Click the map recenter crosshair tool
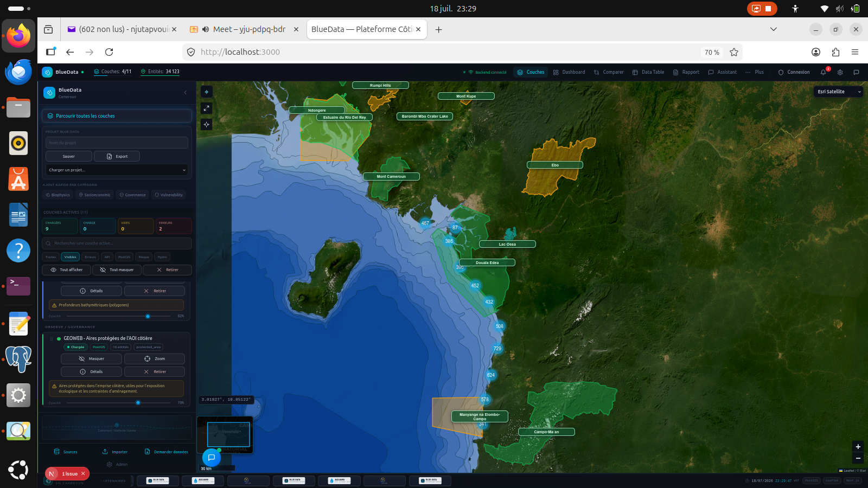Image resolution: width=868 pixels, height=488 pixels. 206,125
